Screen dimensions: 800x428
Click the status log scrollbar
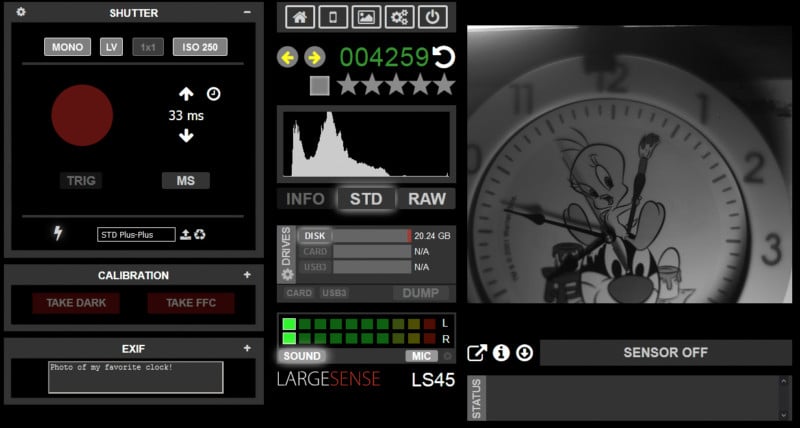[x=785, y=398]
